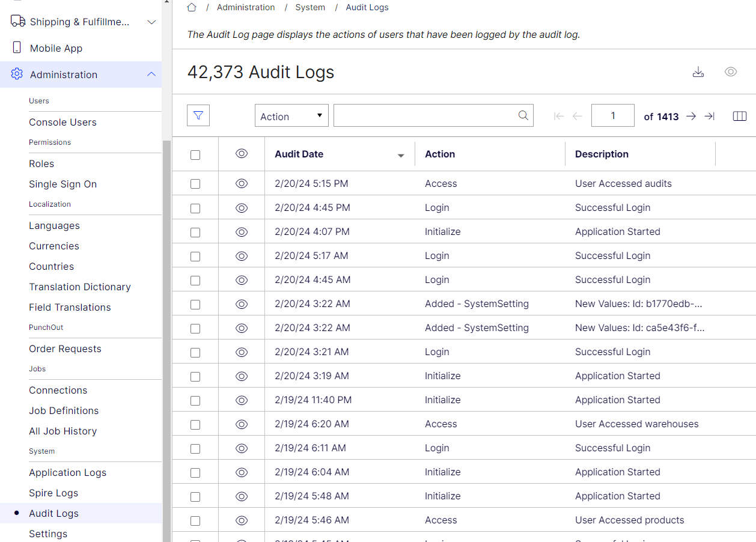This screenshot has height=542, width=756.
Task: Check the select-all checkbox in the table header
Action: click(x=195, y=154)
